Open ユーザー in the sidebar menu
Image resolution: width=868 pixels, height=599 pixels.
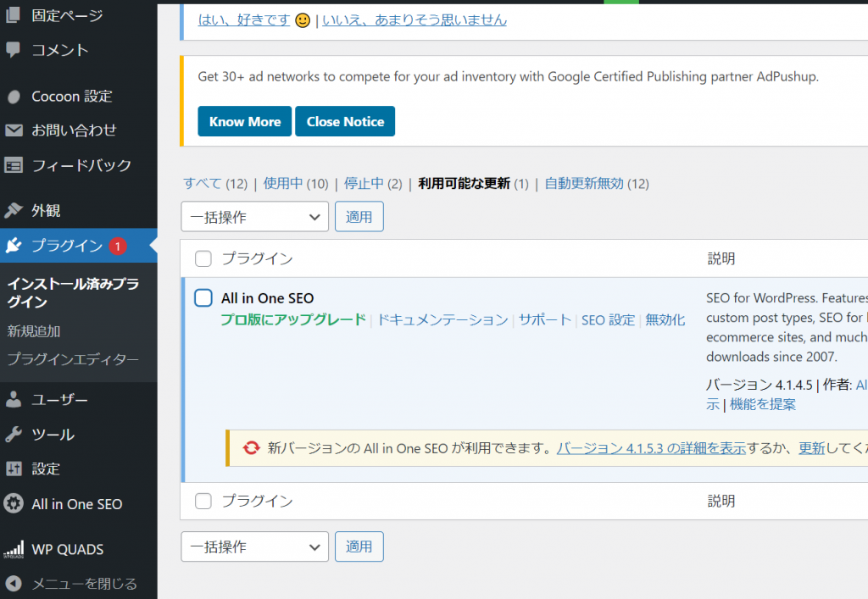pos(60,399)
